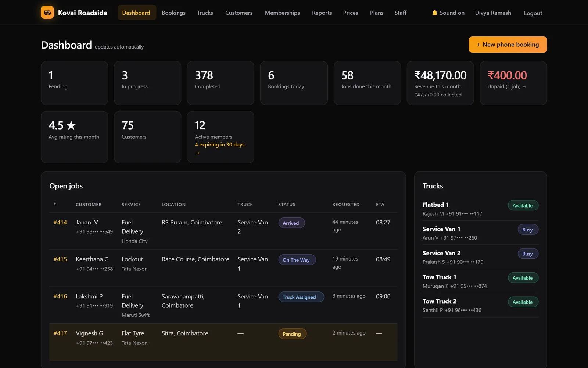Open the 378 Completed card

click(x=220, y=83)
